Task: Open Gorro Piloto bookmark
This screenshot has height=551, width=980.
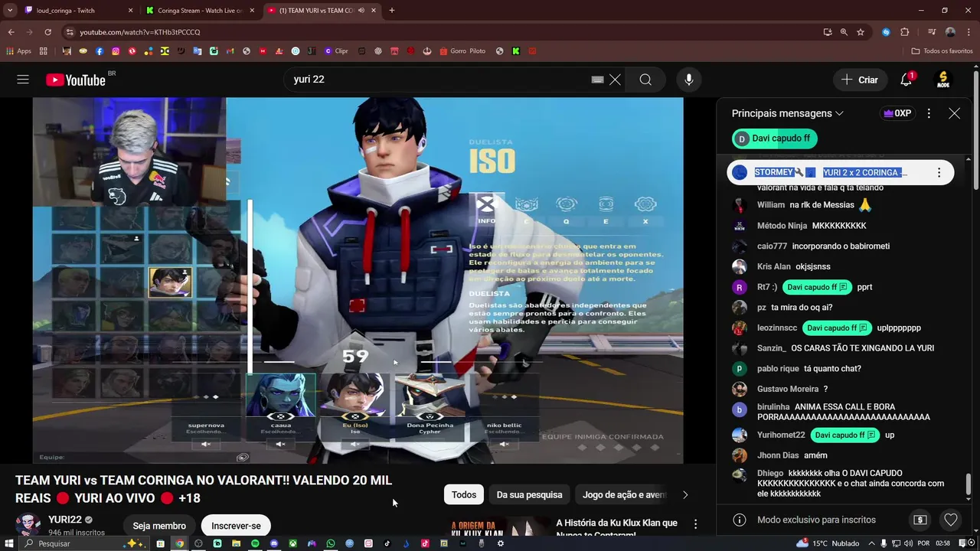Action: [x=463, y=51]
